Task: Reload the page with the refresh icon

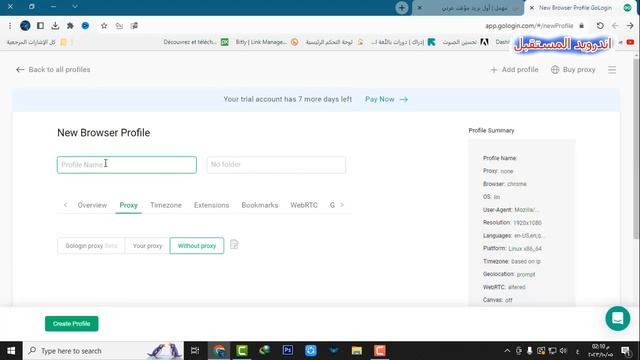Action: coord(600,26)
